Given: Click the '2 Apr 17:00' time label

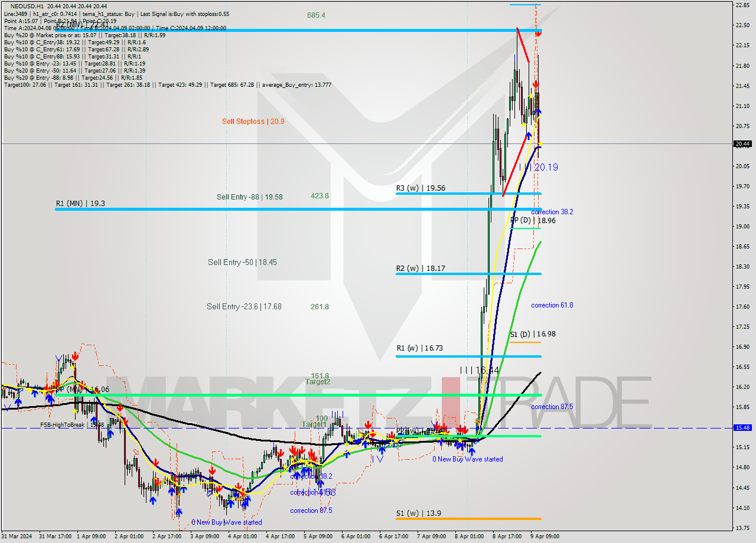Looking at the screenshot, I should [x=167, y=537].
